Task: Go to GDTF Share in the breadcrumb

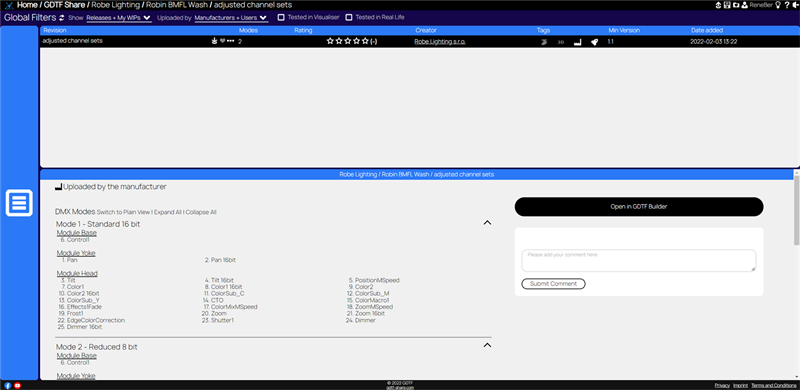Action: pyautogui.click(x=65, y=5)
